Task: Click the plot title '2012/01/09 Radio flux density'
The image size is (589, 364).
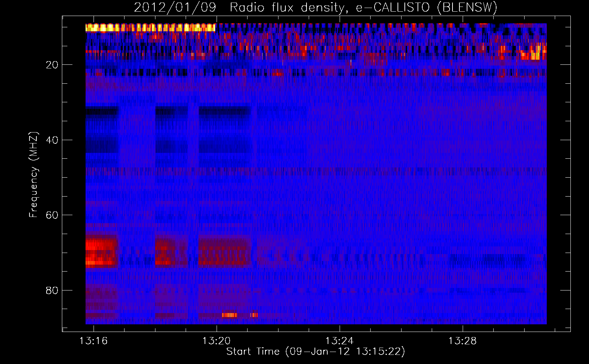Action: tap(239, 8)
